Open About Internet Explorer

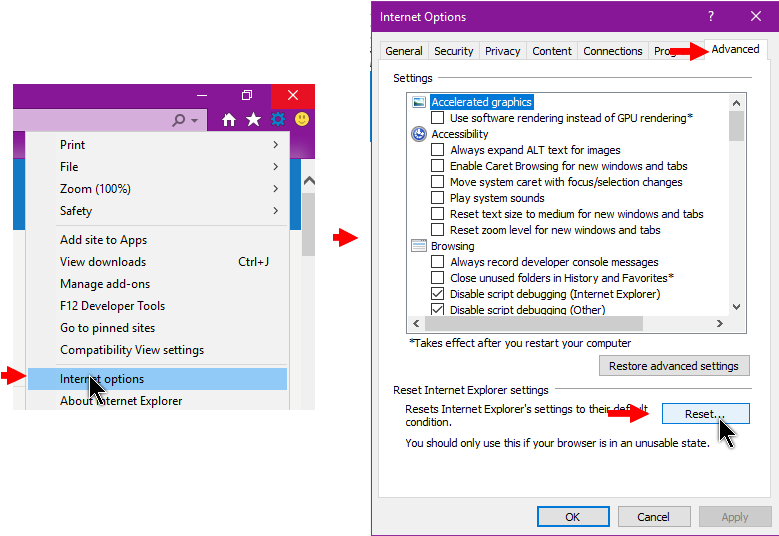(x=157, y=401)
